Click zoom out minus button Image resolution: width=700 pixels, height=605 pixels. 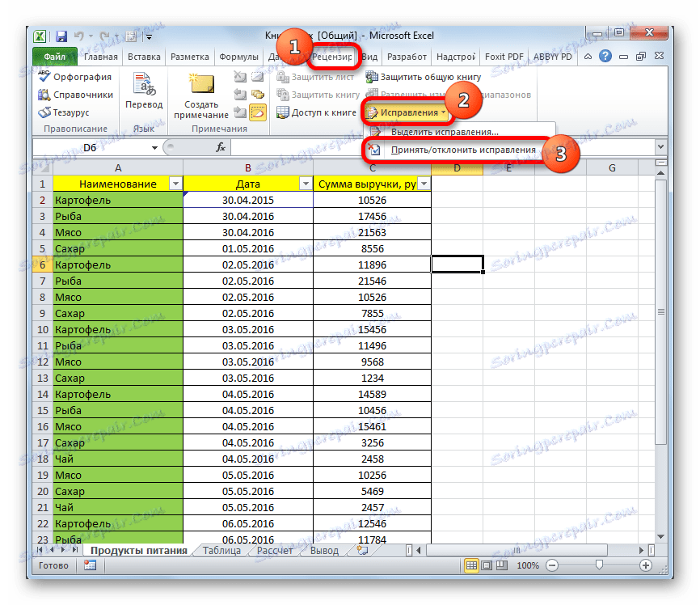552,565
